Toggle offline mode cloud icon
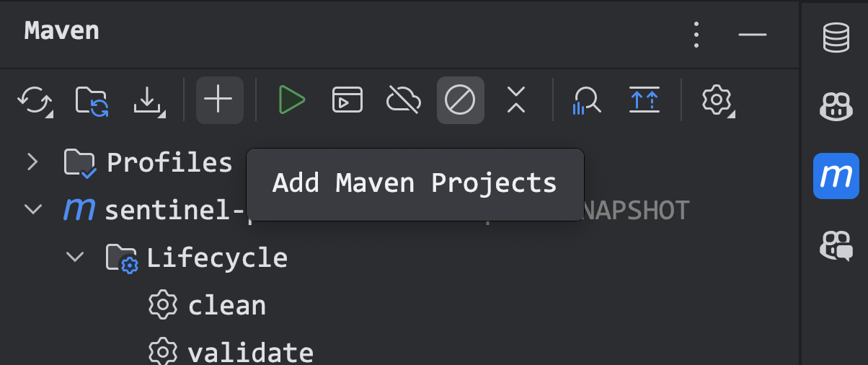868x365 pixels. click(x=404, y=100)
